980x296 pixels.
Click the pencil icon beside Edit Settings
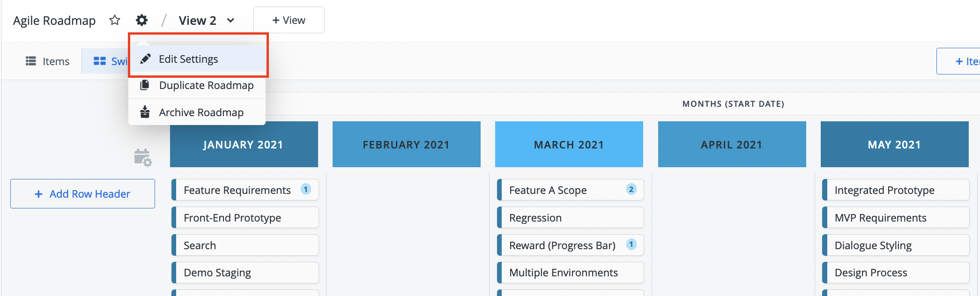coord(146,59)
